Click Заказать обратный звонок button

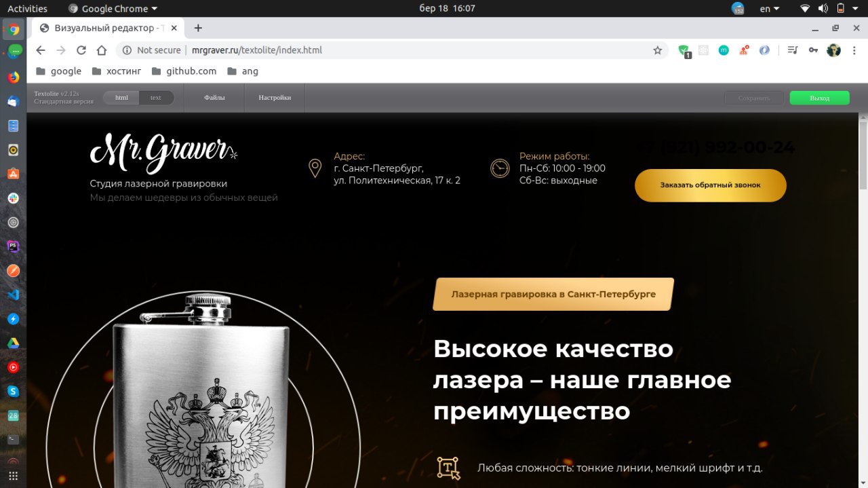coord(711,185)
